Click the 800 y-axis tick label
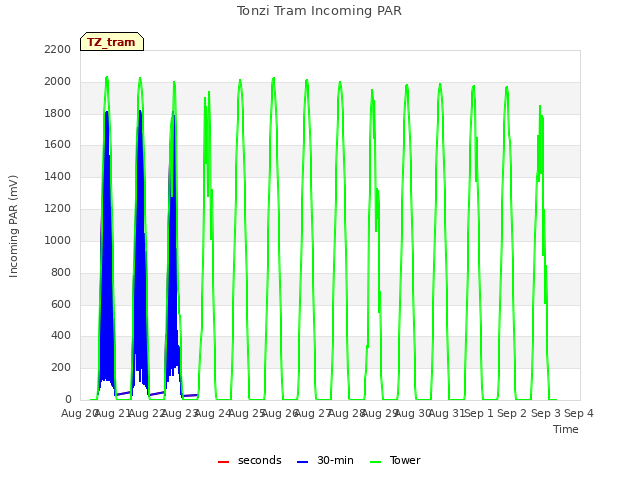The width and height of the screenshot is (640, 480). [61, 272]
